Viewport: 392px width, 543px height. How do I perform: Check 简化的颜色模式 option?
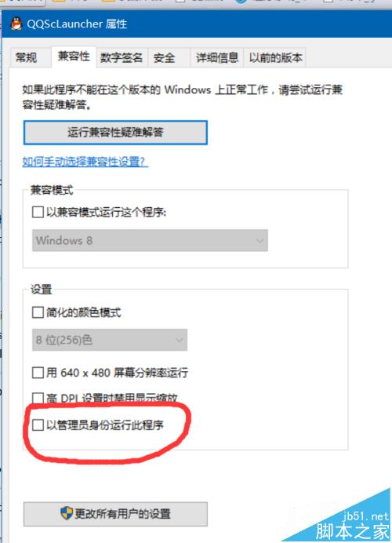click(38, 312)
